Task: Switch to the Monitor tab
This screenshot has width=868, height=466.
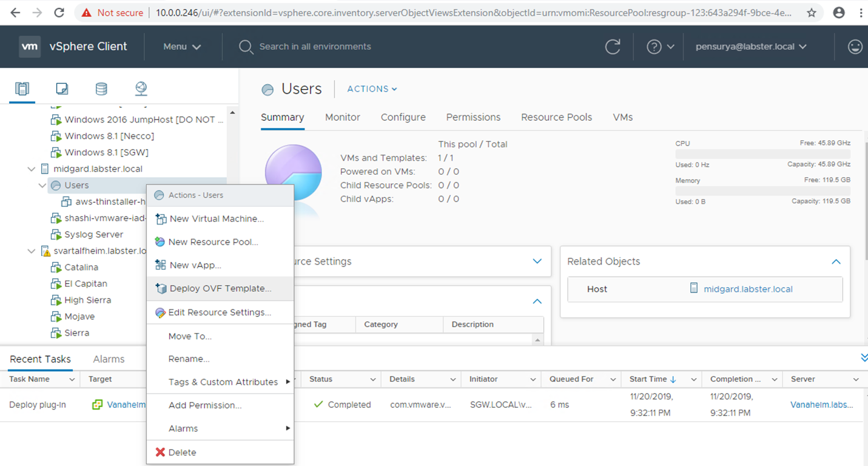Action: pyautogui.click(x=342, y=117)
